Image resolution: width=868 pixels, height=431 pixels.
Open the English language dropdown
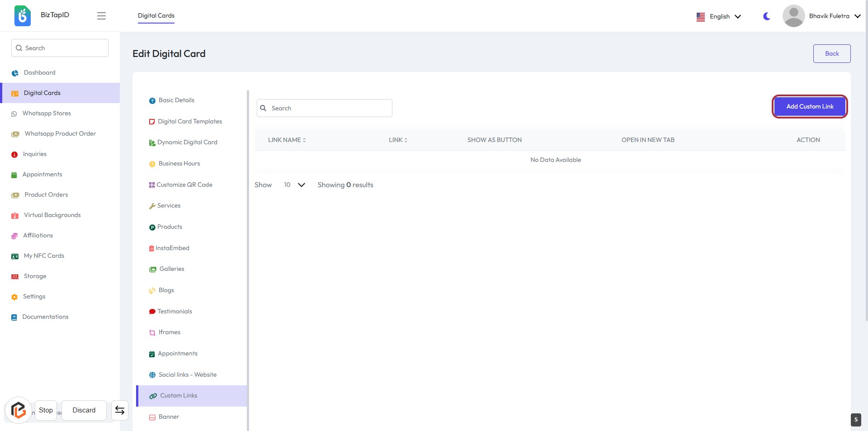719,17
